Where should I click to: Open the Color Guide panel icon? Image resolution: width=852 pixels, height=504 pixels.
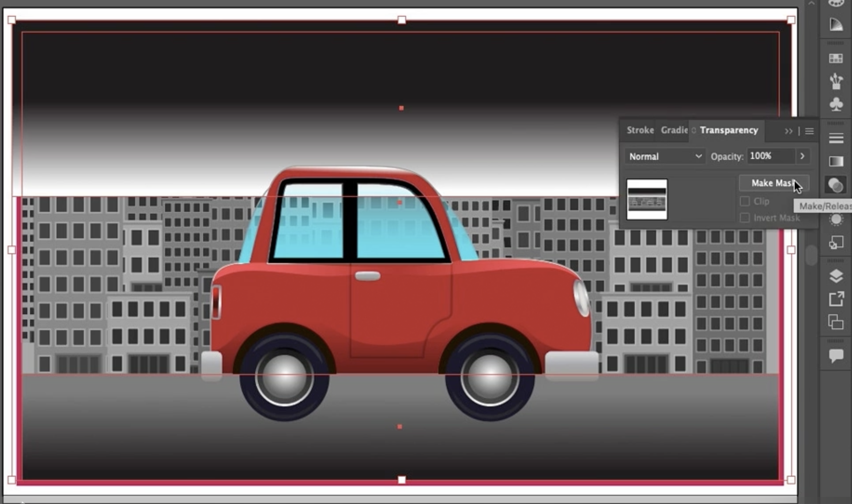pos(836,24)
